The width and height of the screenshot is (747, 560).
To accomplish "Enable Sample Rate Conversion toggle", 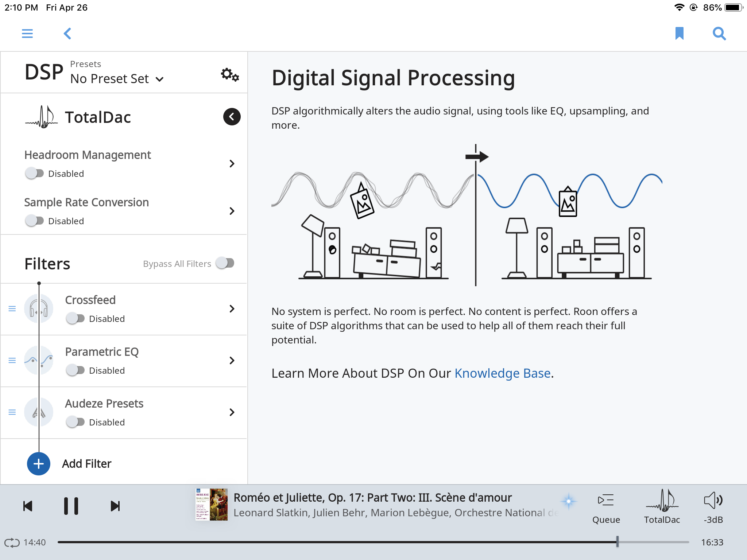I will click(35, 221).
